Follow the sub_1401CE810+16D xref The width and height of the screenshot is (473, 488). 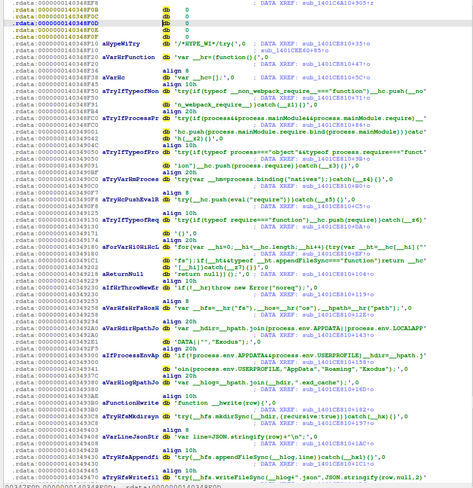[338, 390]
